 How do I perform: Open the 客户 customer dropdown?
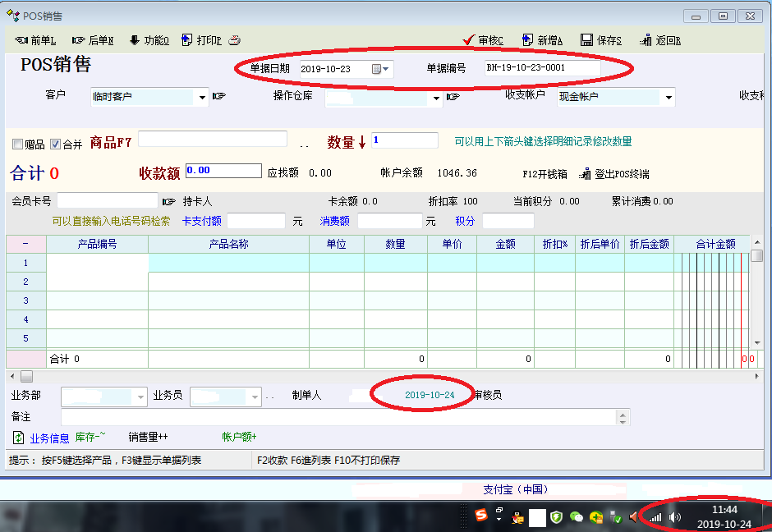202,97
